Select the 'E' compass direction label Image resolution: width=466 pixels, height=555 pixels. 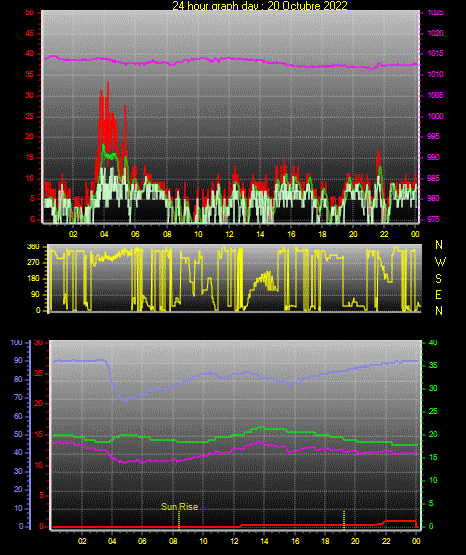point(438,295)
